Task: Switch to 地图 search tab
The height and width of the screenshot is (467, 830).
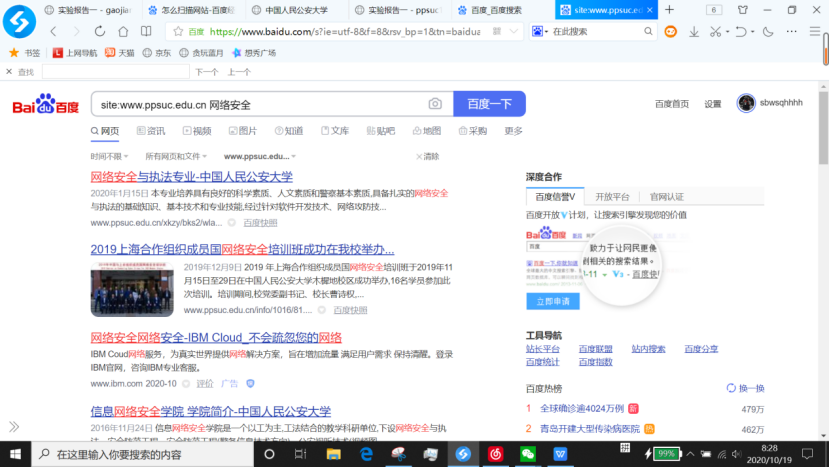Action: click(x=427, y=131)
